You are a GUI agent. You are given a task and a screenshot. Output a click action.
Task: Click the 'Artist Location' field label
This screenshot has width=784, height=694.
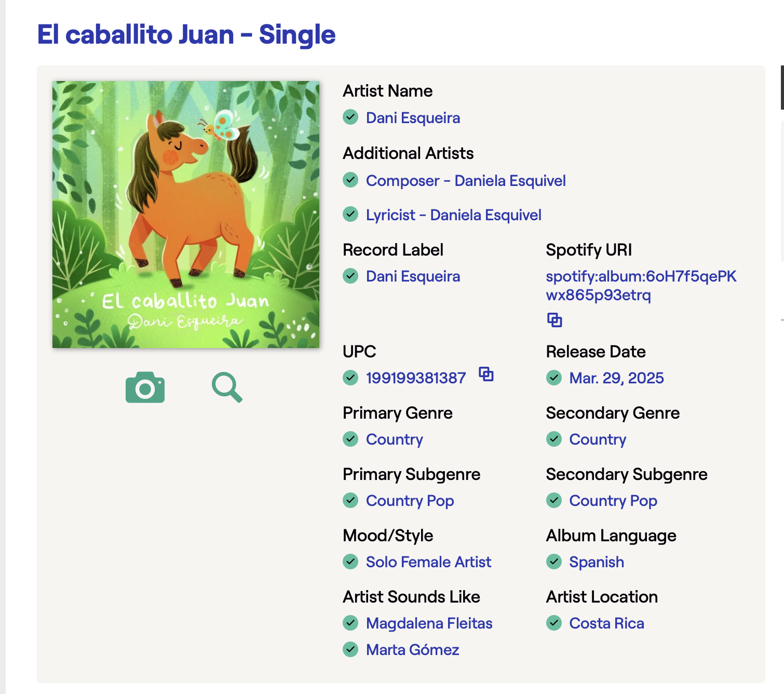click(x=602, y=597)
